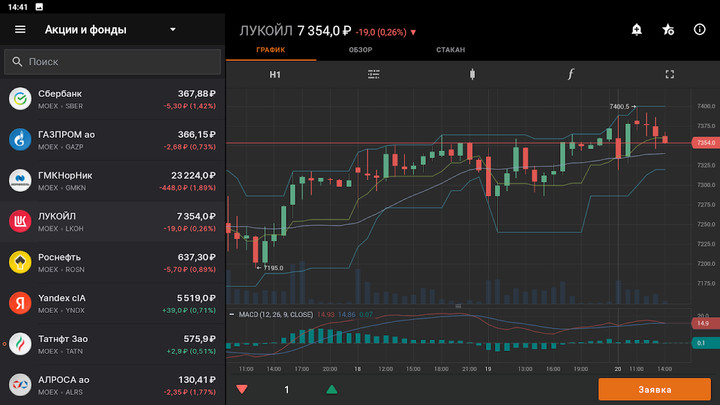Click the MOEX • SBER ticker label
The height and width of the screenshot is (405, 720).
pyautogui.click(x=61, y=106)
